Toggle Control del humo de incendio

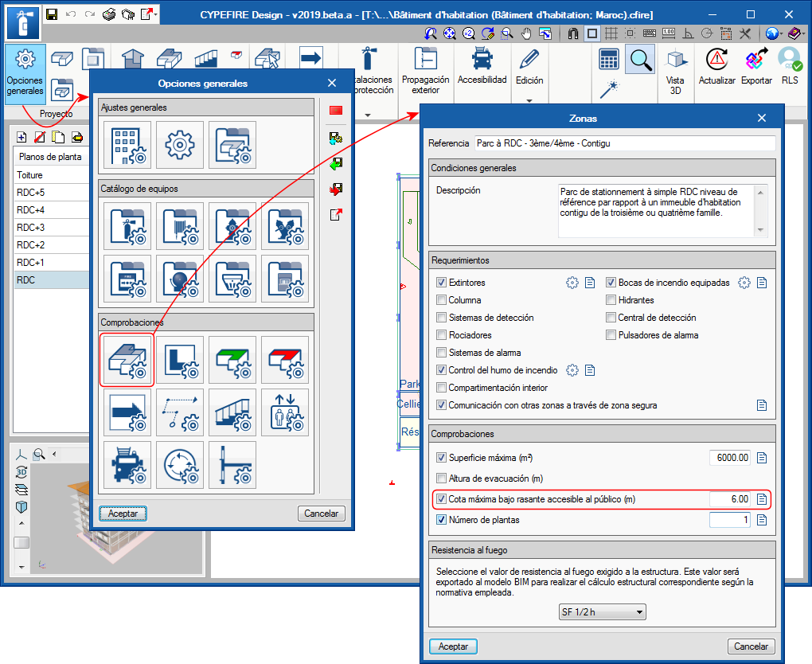tap(441, 370)
